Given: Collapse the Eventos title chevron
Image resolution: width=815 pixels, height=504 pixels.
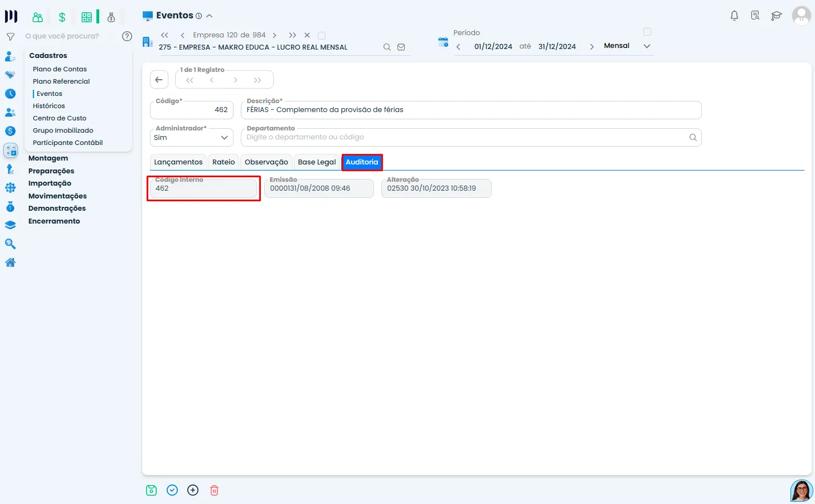Looking at the screenshot, I should (210, 16).
